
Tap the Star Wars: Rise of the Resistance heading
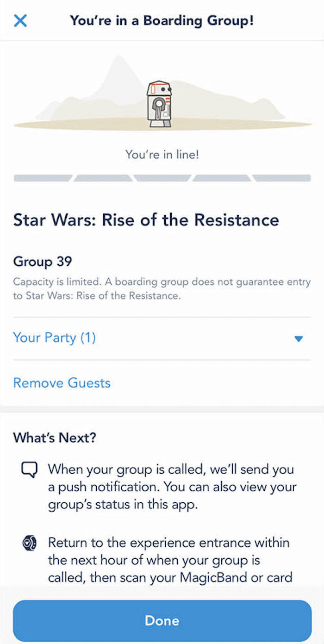point(146,220)
